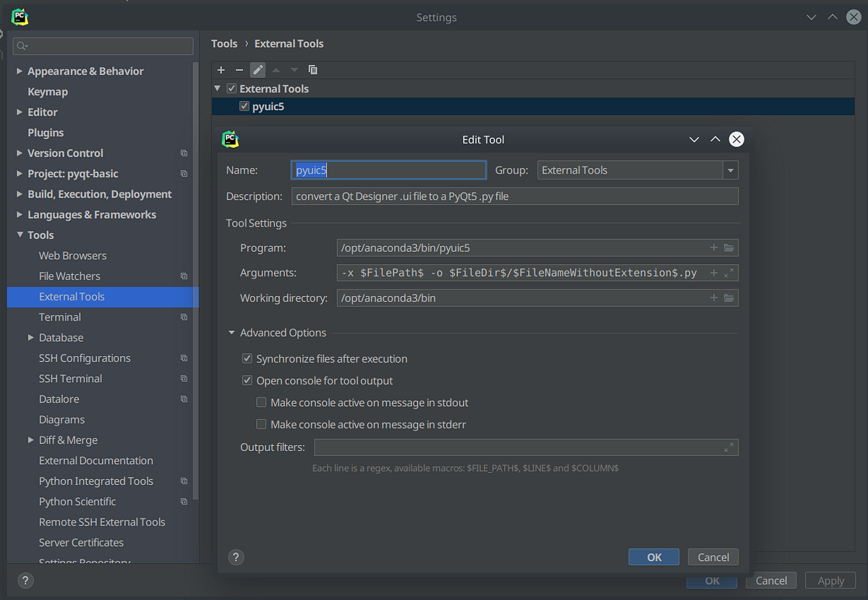
Task: Collapse the External Tools tree group
Action: point(218,88)
